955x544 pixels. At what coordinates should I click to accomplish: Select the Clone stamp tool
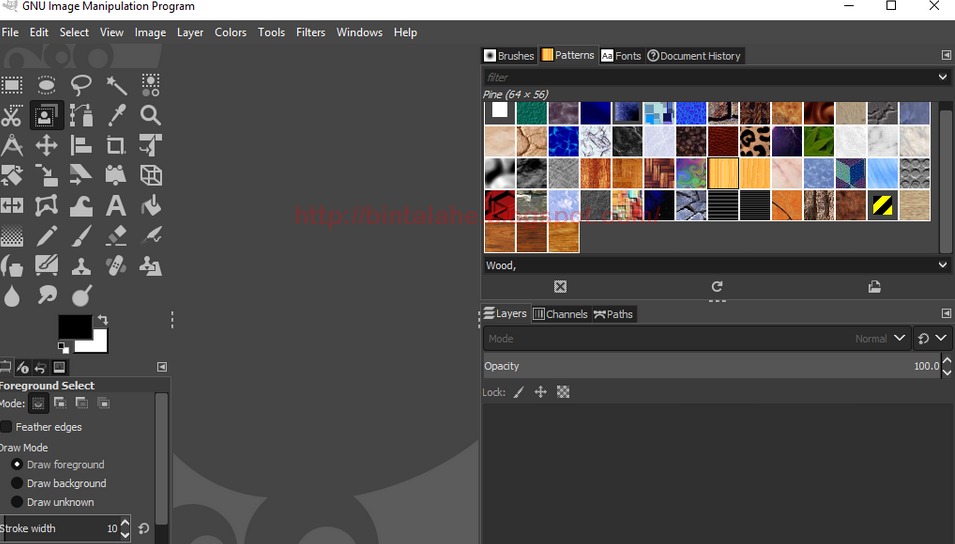81,266
